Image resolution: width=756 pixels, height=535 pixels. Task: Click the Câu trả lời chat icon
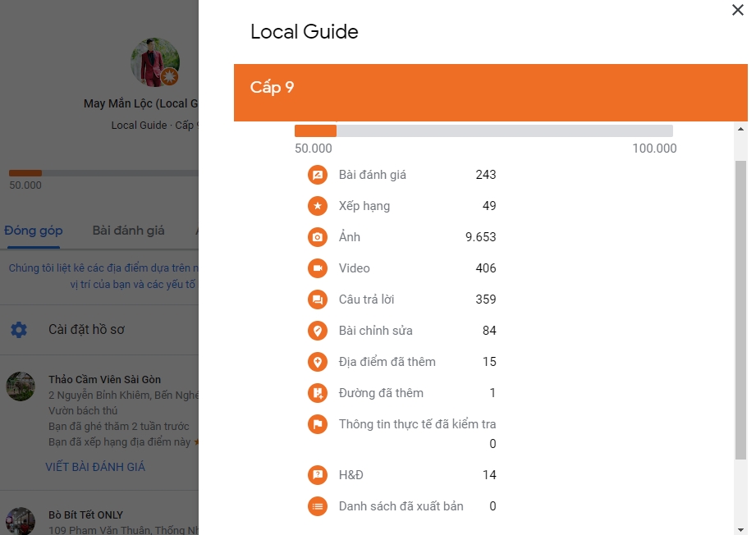(317, 300)
